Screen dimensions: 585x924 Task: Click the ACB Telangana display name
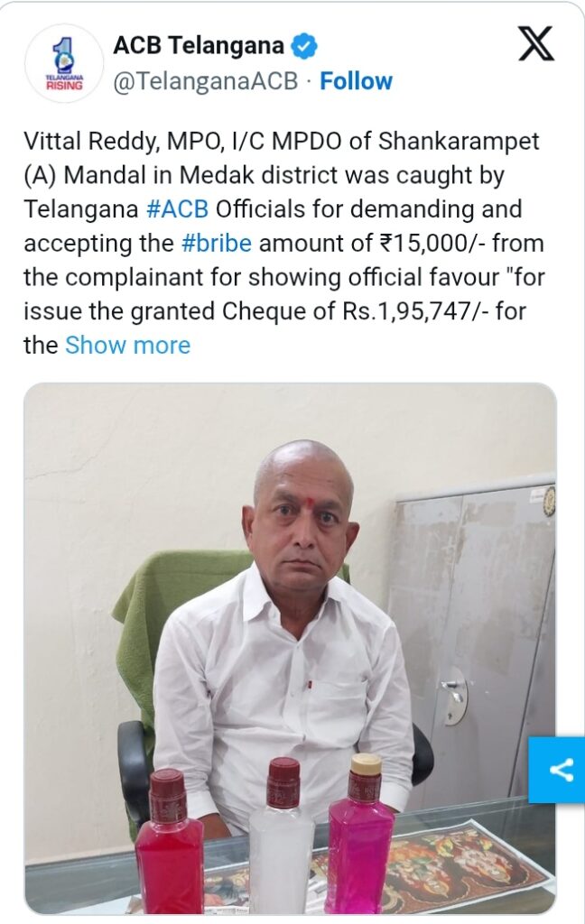tap(198, 45)
